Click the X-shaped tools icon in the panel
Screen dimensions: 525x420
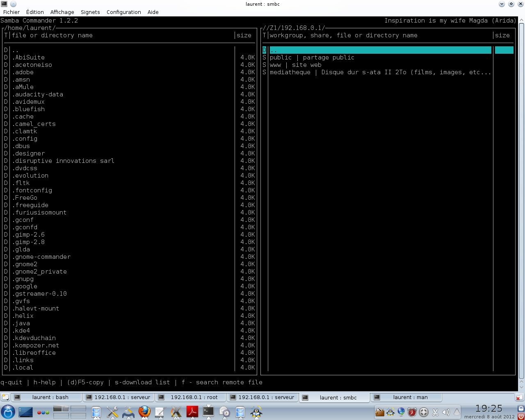[176, 412]
